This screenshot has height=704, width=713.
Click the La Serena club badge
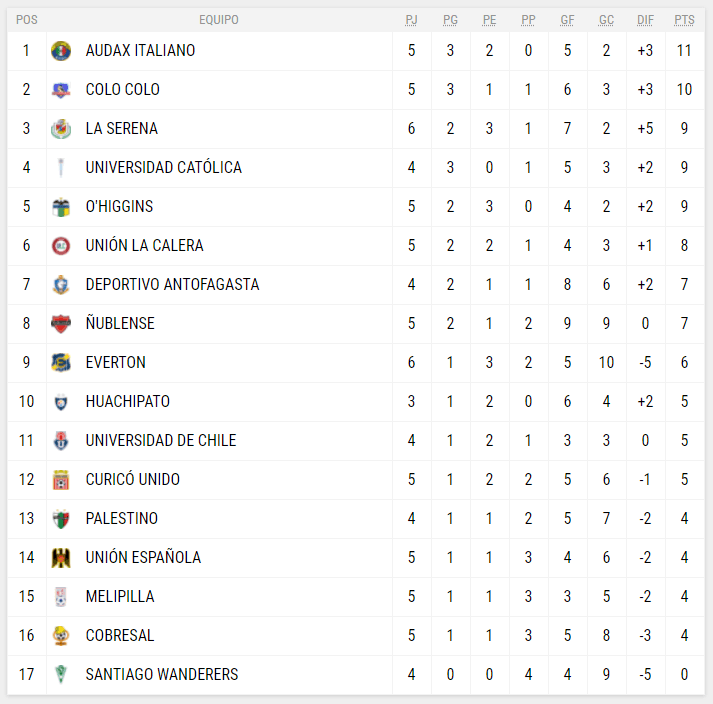(61, 128)
